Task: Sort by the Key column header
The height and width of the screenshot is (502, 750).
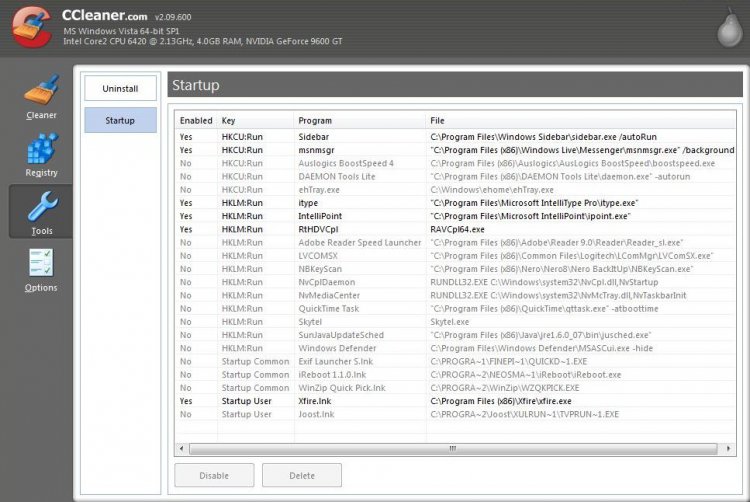Action: coord(256,120)
